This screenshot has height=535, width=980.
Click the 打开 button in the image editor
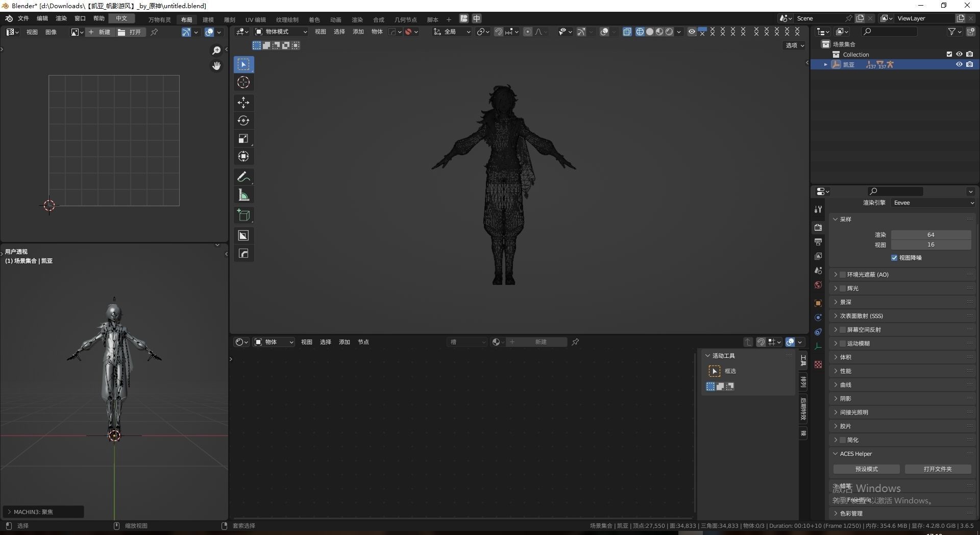(x=130, y=32)
